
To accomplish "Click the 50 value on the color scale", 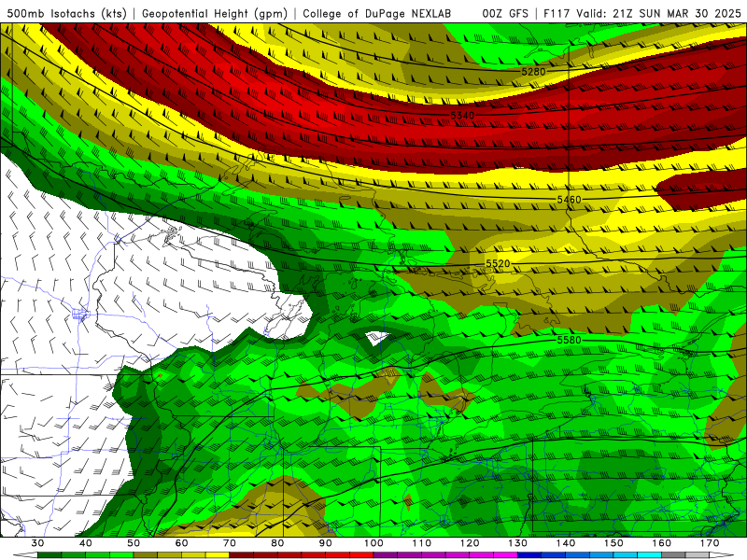I will pyautogui.click(x=134, y=543).
